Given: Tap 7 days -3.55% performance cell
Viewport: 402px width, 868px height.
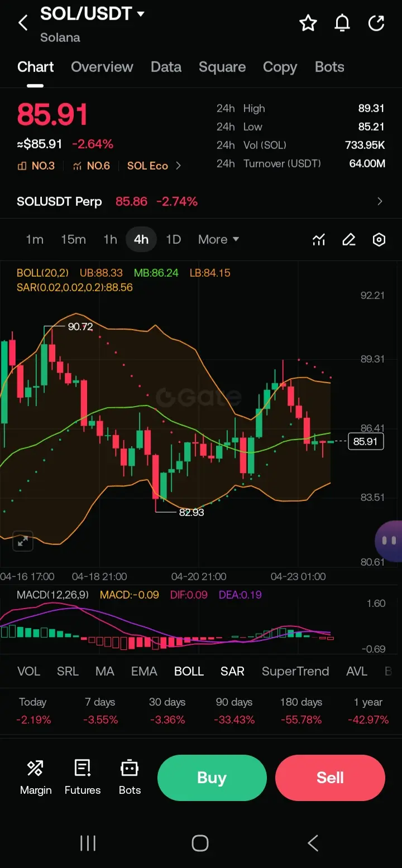Looking at the screenshot, I should (x=100, y=711).
